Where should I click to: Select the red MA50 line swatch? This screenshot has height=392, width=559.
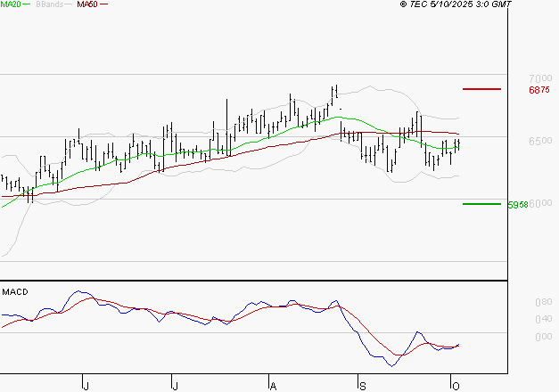tap(104, 4)
